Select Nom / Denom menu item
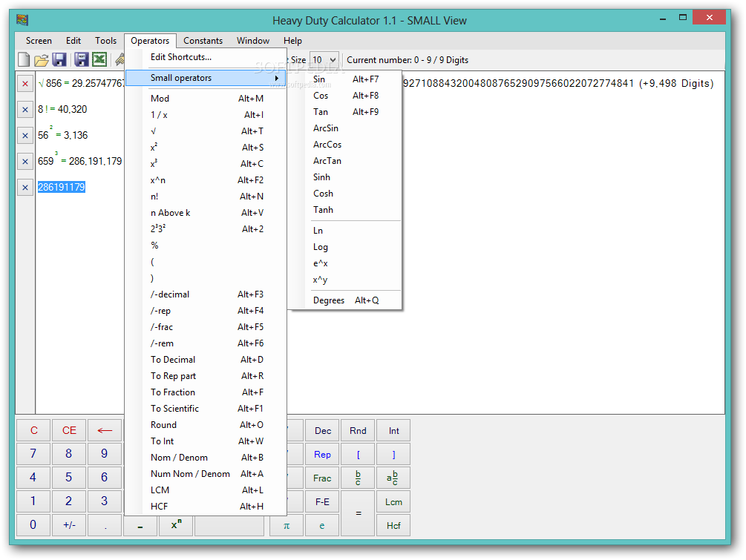The image size is (746, 560). 206,458
